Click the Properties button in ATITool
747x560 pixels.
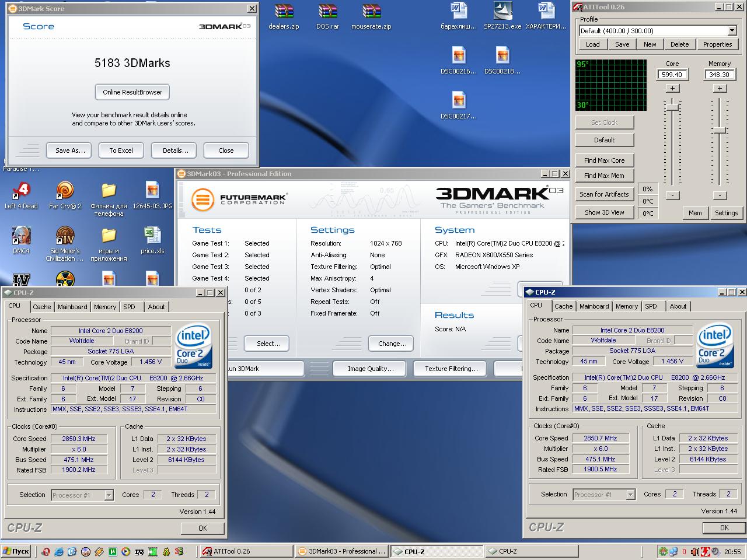click(717, 44)
